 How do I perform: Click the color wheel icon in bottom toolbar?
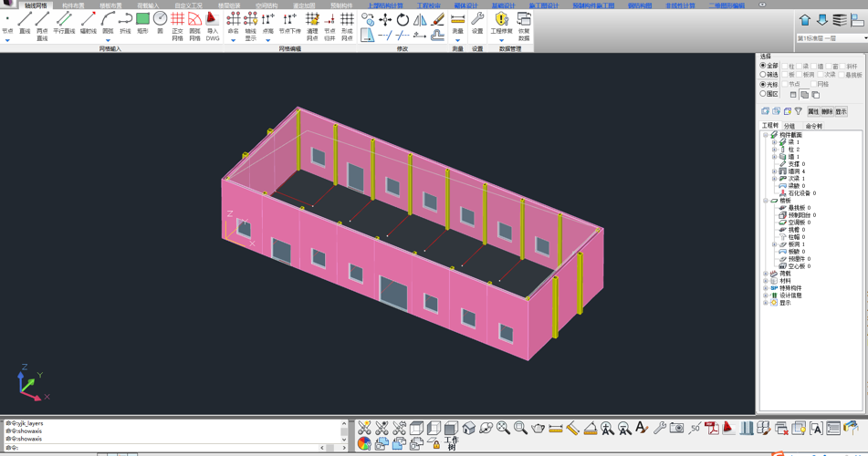pos(364,443)
